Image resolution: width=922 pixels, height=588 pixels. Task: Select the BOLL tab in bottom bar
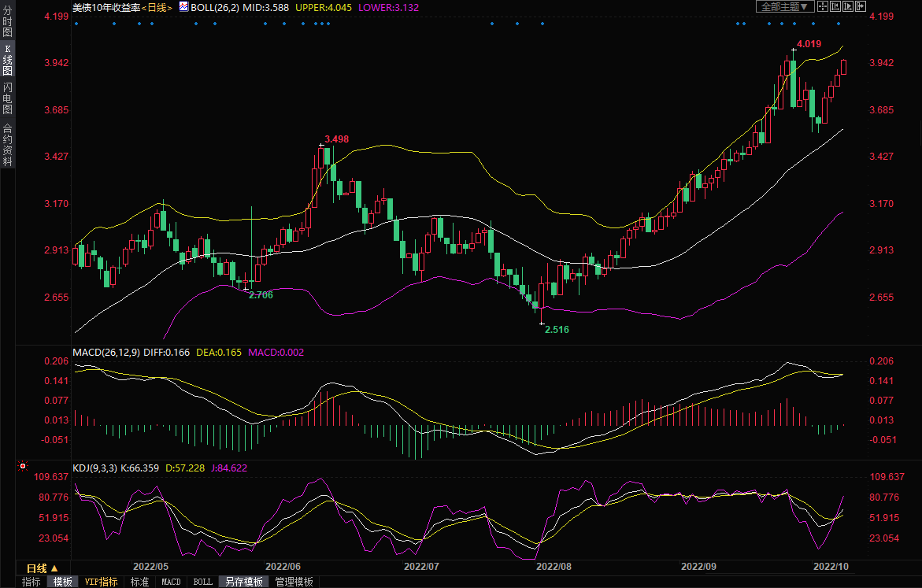click(202, 582)
